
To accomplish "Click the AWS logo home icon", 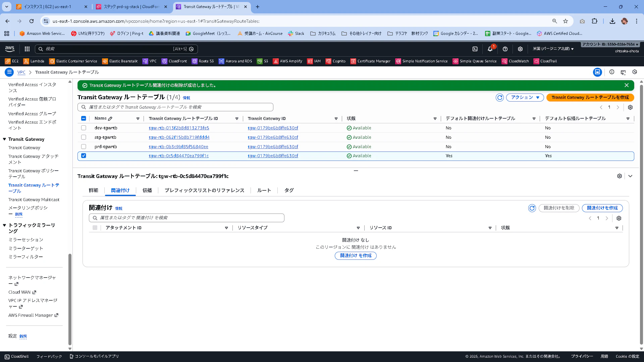I will coord(10,49).
